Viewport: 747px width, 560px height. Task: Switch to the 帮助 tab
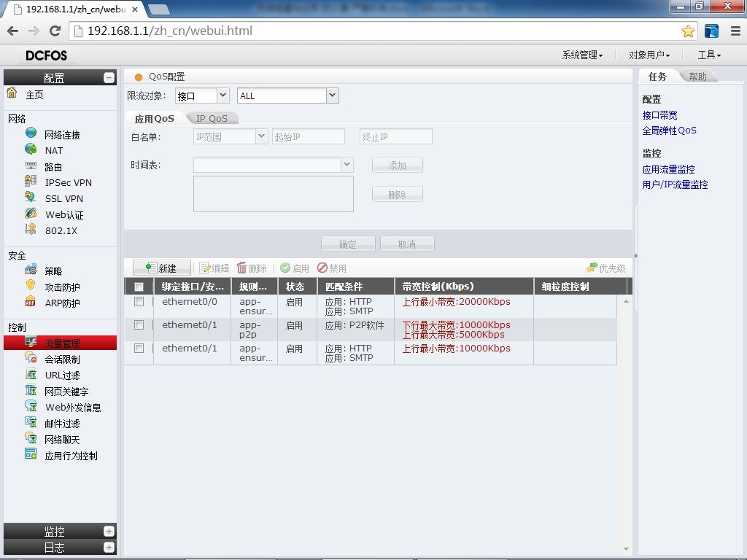[697, 76]
